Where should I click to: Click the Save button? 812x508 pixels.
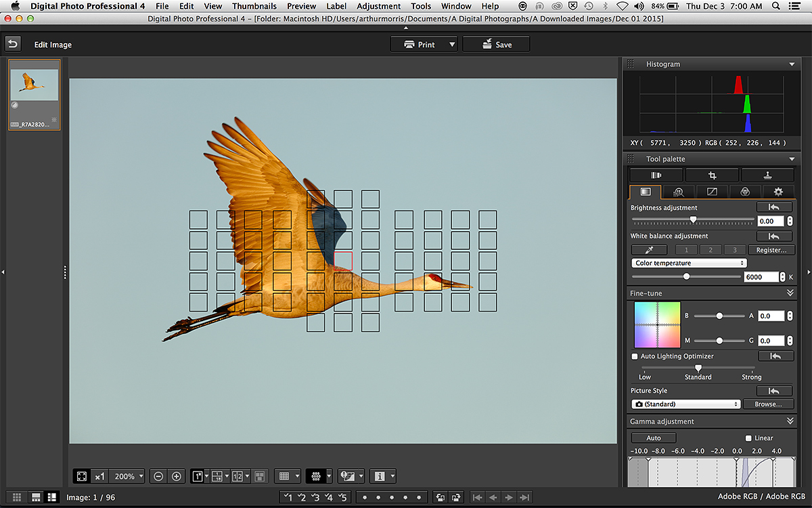pyautogui.click(x=496, y=45)
